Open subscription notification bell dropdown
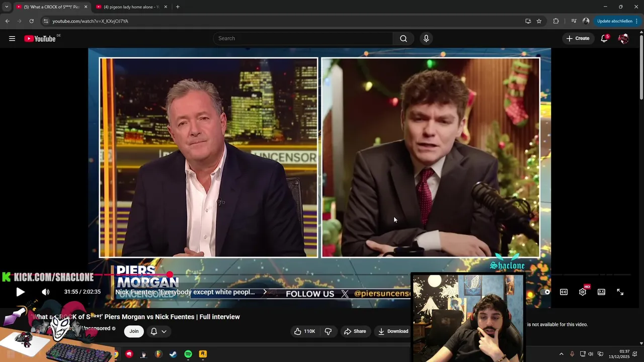Viewport: 644px width, 362px height. coord(158,331)
